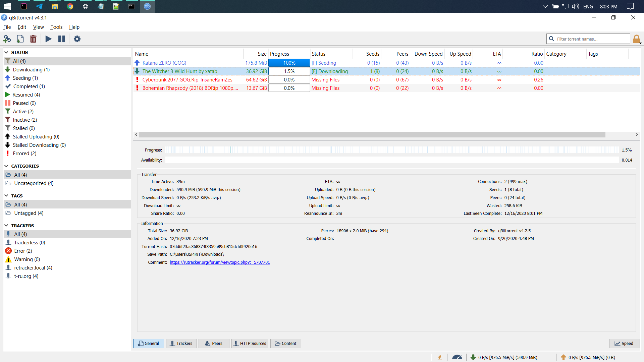Click the Add Torrent Link toolbar icon

[7, 39]
